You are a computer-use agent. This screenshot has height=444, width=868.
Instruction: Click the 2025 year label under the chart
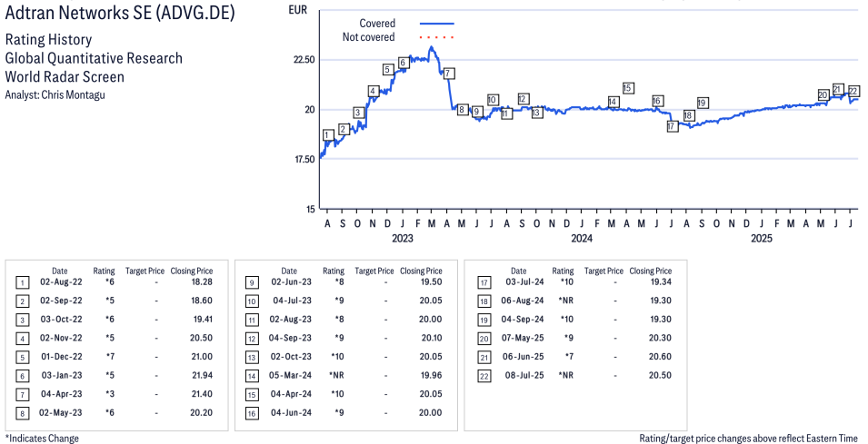tap(761, 239)
